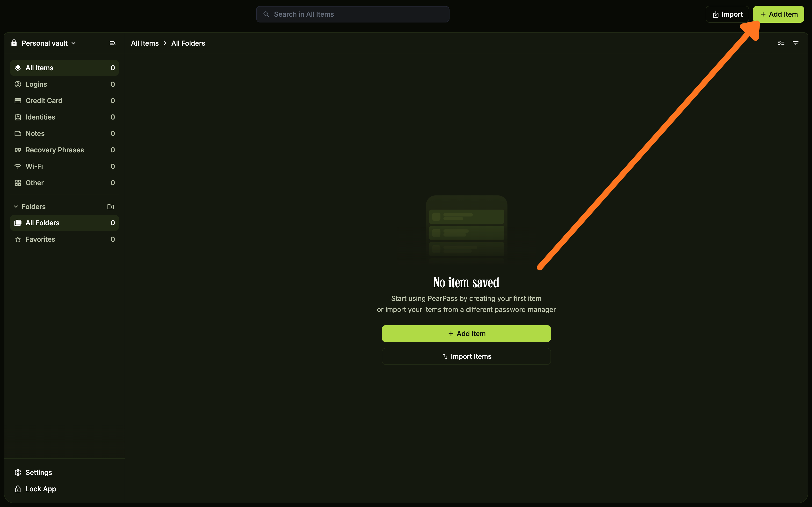812x507 pixels.
Task: Enable multi-select mode with the checklist icon
Action: [781, 43]
